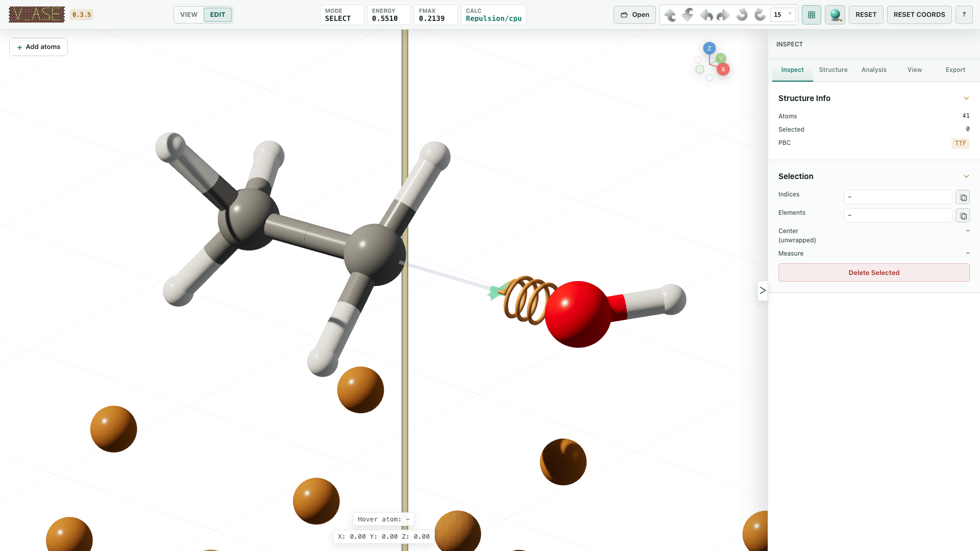Focus the rotation angle field showing 15
Screen dimensions: 980x551
point(783,15)
